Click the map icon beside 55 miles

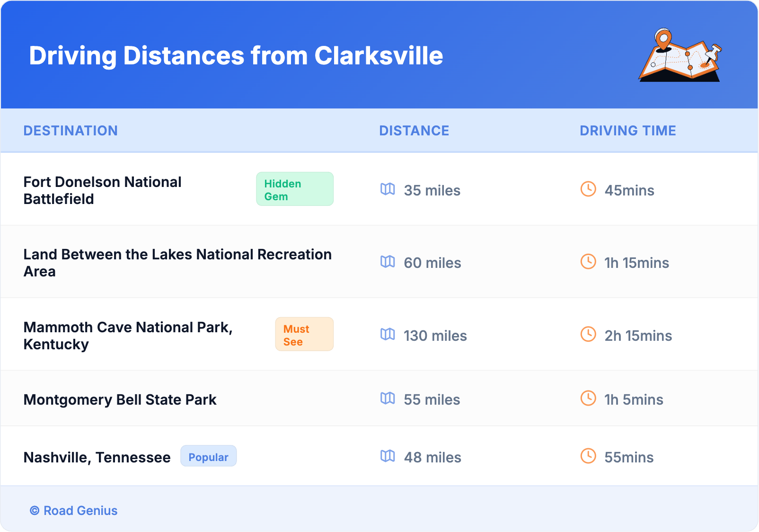tap(388, 399)
